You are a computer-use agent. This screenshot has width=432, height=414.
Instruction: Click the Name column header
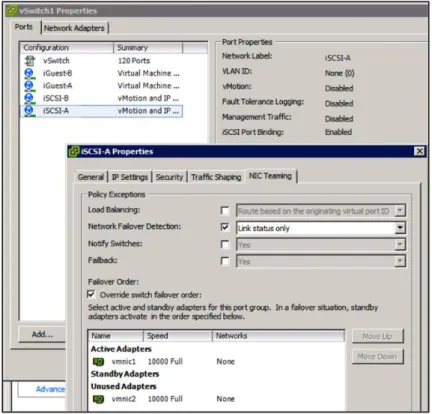click(x=116, y=336)
